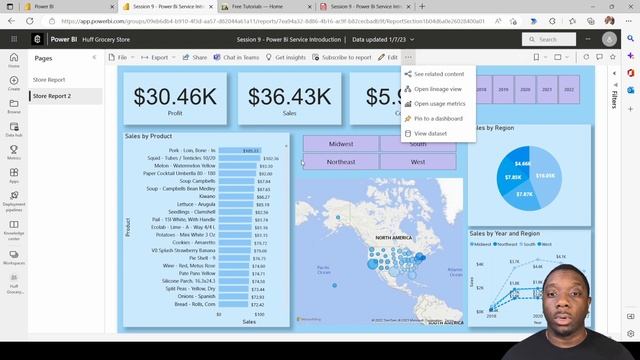Open the app launcher waffle icon
Image resolution: width=640 pixels, height=360 pixels.
[x=14, y=39]
